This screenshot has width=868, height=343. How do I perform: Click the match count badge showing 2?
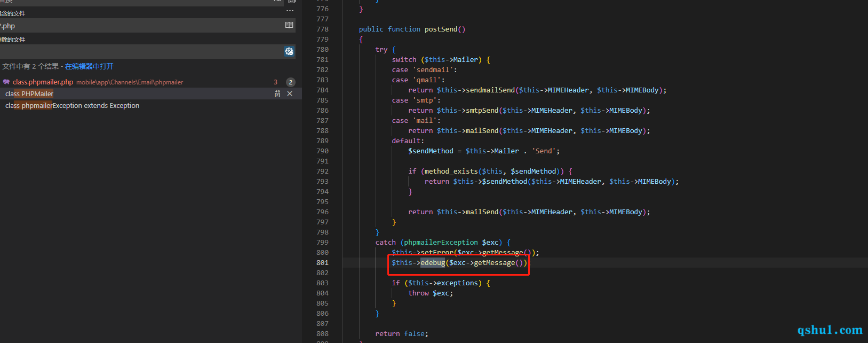click(291, 82)
